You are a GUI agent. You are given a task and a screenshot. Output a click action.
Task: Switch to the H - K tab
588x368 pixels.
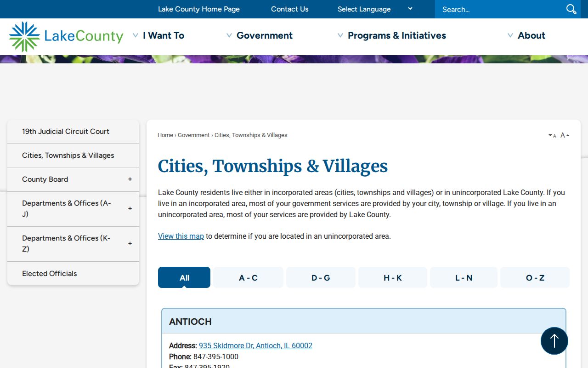click(393, 277)
